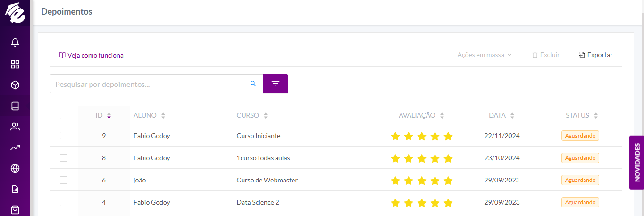Click course name 1curso todas aulas
This screenshot has height=216, width=644.
pyautogui.click(x=263, y=158)
